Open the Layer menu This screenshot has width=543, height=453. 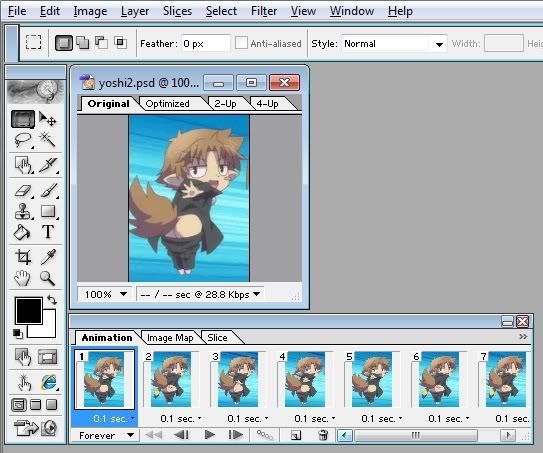135,11
